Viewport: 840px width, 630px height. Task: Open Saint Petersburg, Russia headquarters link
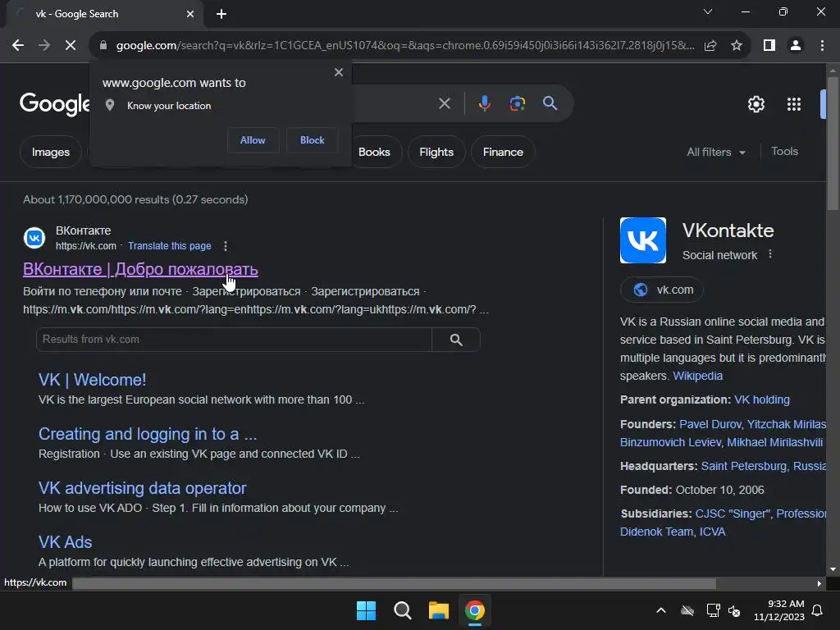coord(764,466)
